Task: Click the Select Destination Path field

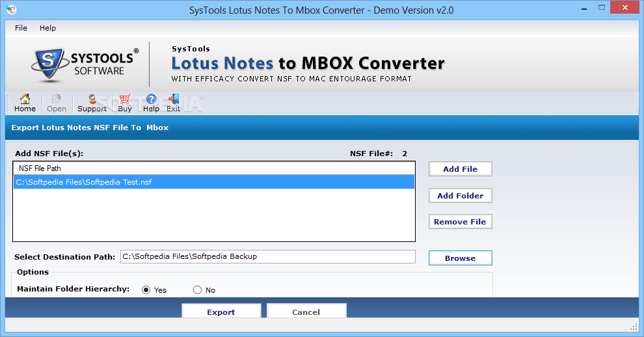Action: tap(268, 256)
